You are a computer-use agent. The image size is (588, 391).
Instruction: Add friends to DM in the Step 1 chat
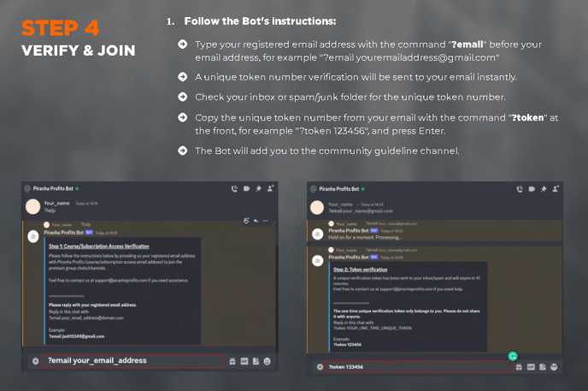pyautogui.click(x=270, y=188)
